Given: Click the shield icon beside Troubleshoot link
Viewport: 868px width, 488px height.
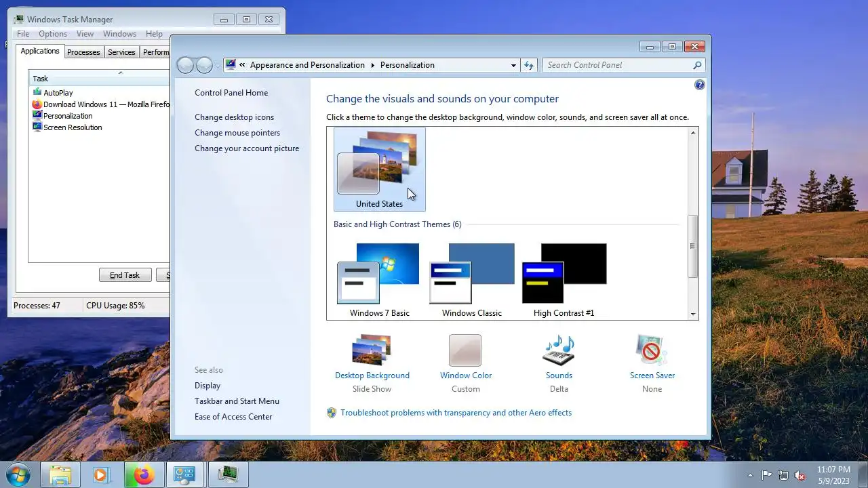Looking at the screenshot, I should (x=332, y=412).
